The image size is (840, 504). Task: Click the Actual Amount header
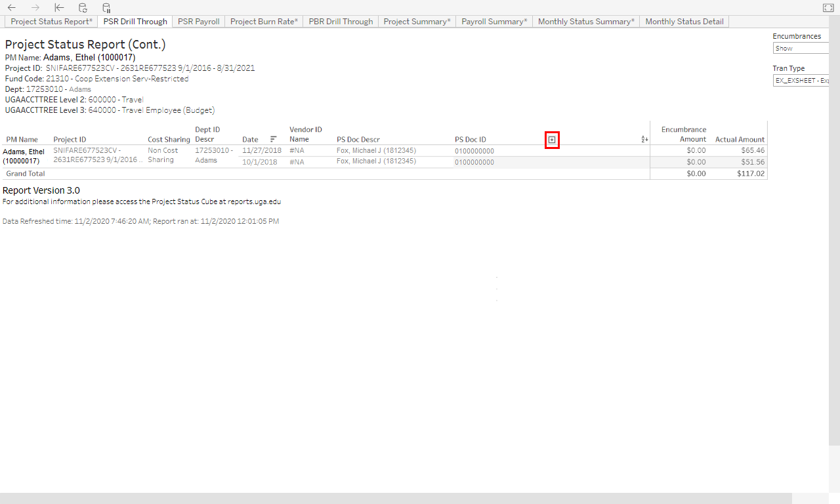pos(740,139)
